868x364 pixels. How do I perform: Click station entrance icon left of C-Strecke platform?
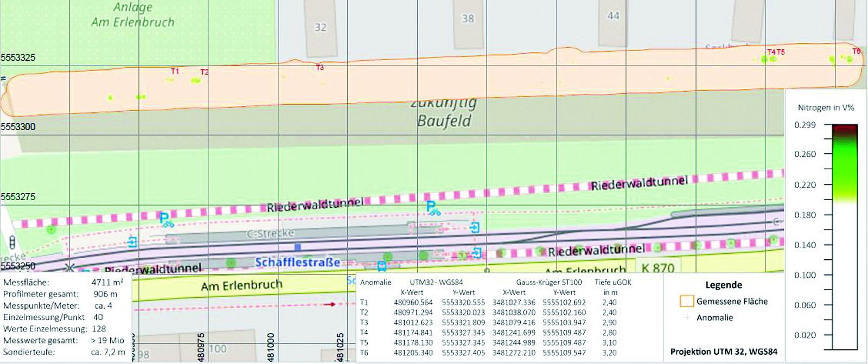(132, 242)
